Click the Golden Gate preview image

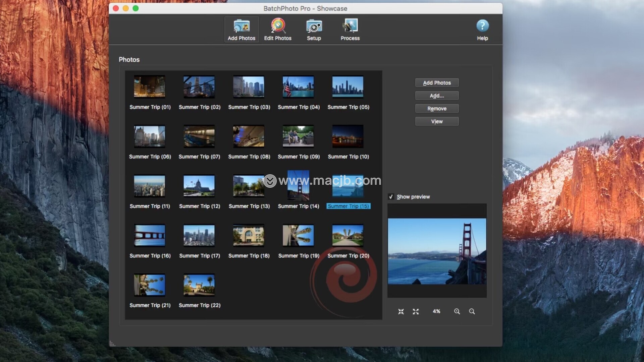pyautogui.click(x=437, y=251)
